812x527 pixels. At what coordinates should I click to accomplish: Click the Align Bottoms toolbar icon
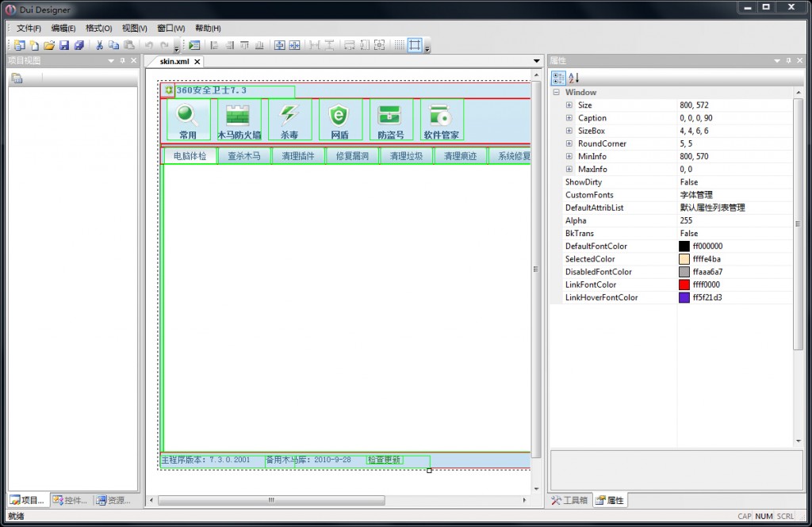coord(259,45)
